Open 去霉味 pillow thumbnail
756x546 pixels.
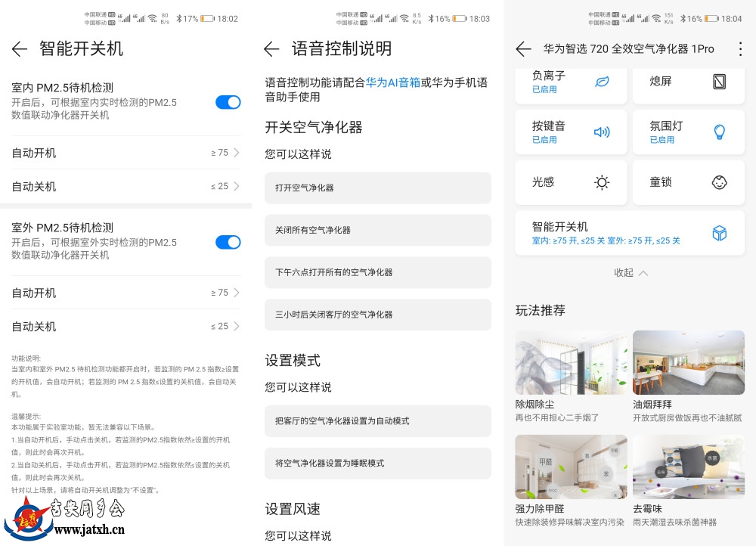coord(689,467)
